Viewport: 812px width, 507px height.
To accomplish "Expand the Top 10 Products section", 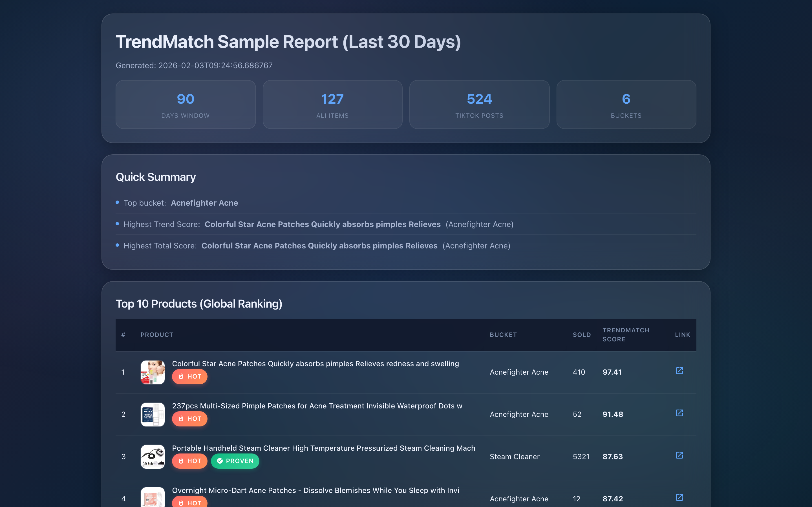I will coord(199,303).
